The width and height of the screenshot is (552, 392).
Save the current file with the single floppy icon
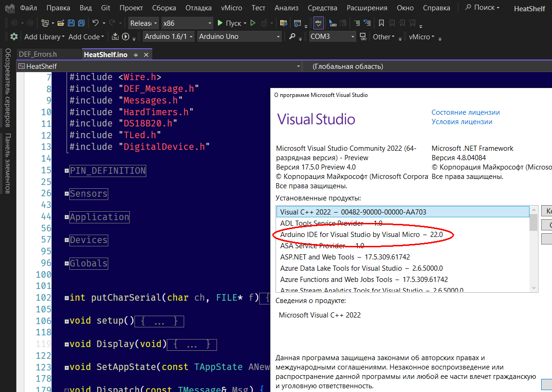click(71, 23)
